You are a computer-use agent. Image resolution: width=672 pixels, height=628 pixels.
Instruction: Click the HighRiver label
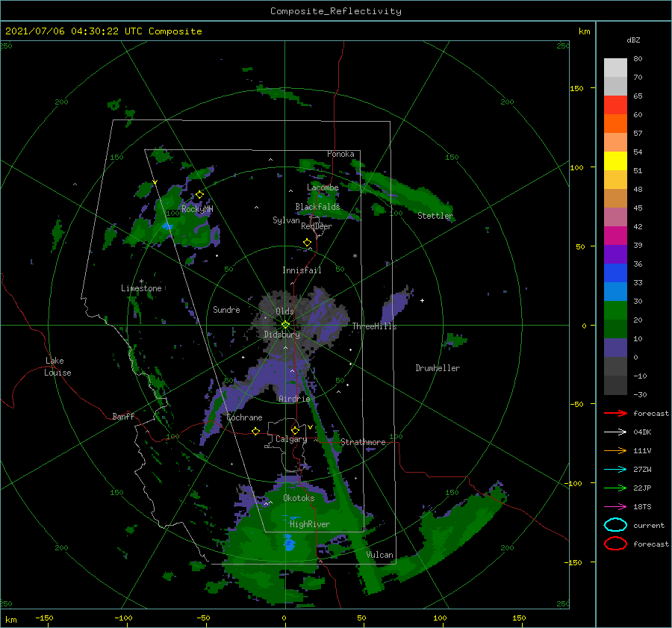[x=309, y=524]
